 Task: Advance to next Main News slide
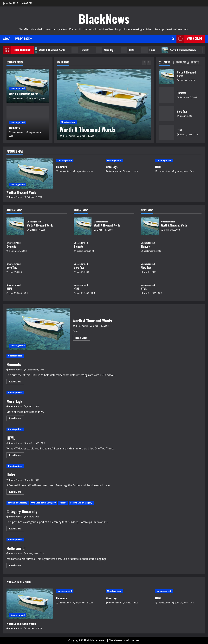pos(149,62)
